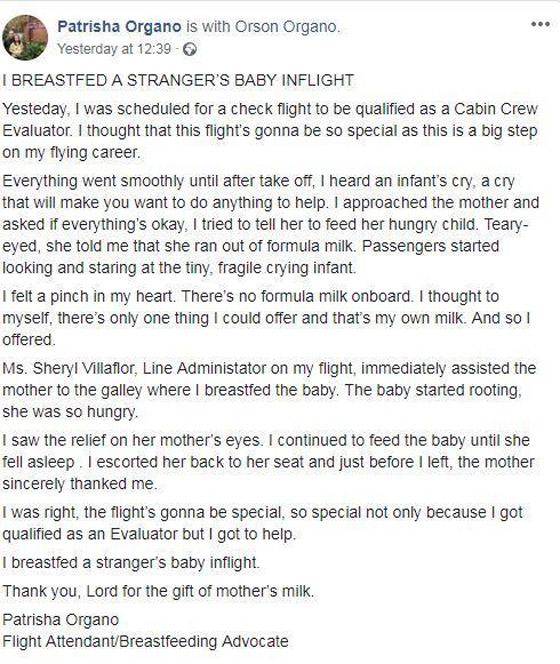This screenshot has height=664, width=560.
Task: Open the post options three-dot menu
Action: (541, 24)
